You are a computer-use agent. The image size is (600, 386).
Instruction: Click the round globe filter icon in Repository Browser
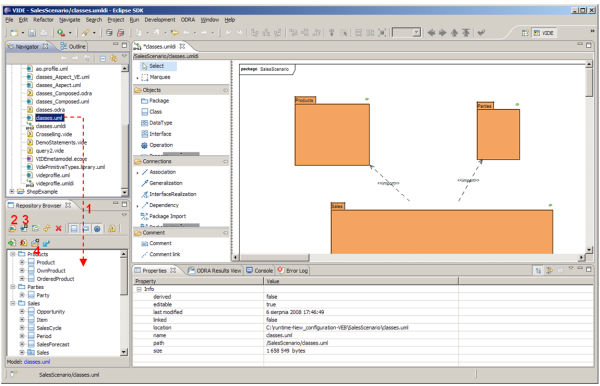[x=97, y=229]
